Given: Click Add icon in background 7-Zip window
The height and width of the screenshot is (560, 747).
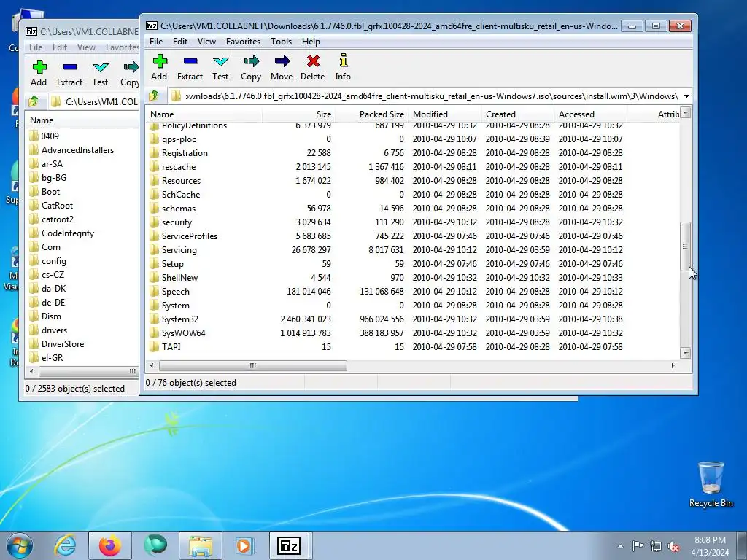Looking at the screenshot, I should point(39,66).
